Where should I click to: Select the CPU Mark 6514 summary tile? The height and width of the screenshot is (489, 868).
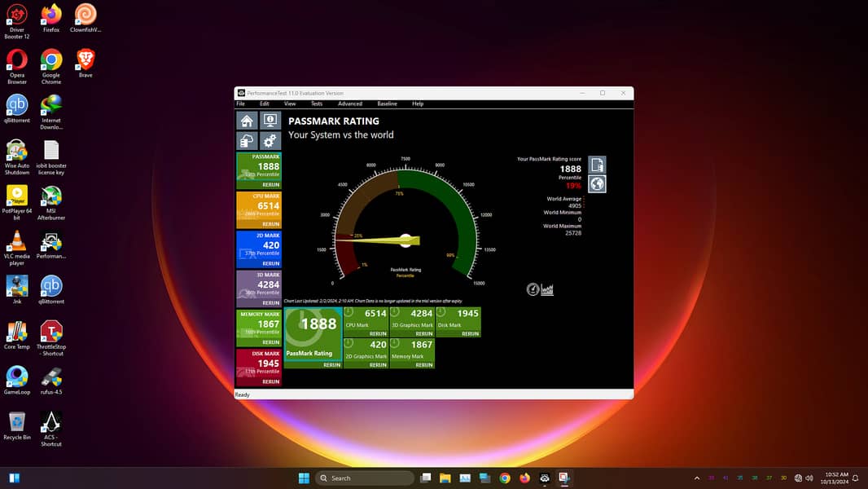coord(366,319)
